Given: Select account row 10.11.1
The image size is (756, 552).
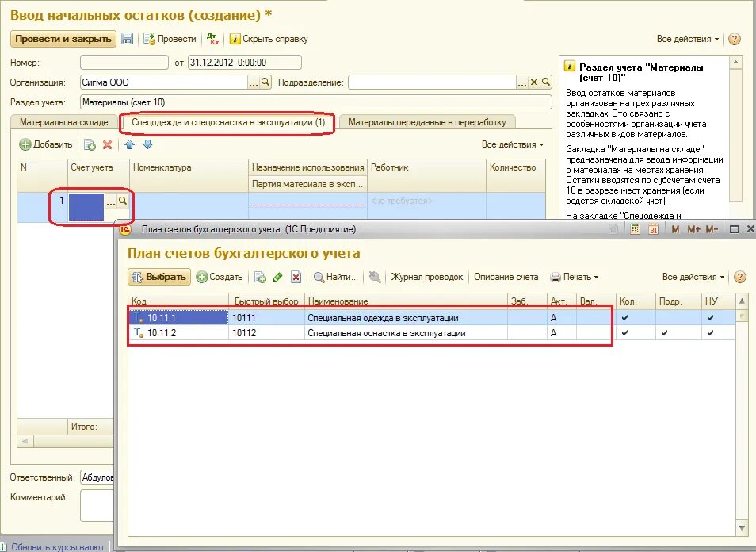Looking at the screenshot, I should pyautogui.click(x=432, y=317).
